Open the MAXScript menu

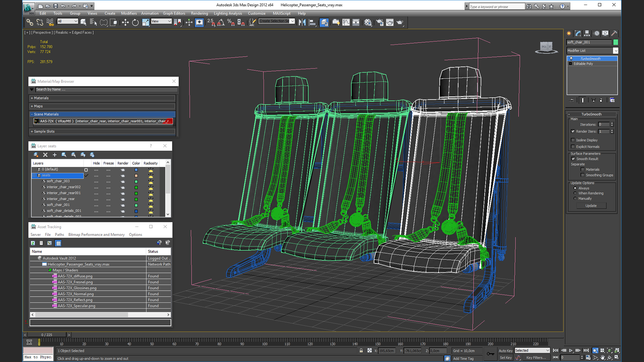tap(281, 13)
